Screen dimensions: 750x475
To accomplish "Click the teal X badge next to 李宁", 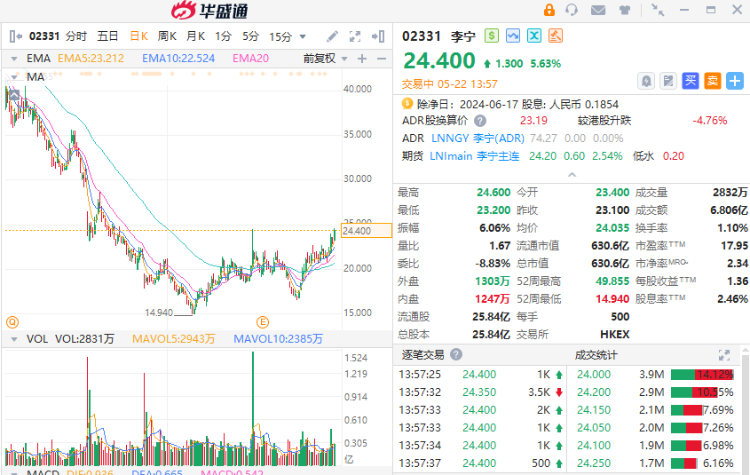I will tap(534, 35).
